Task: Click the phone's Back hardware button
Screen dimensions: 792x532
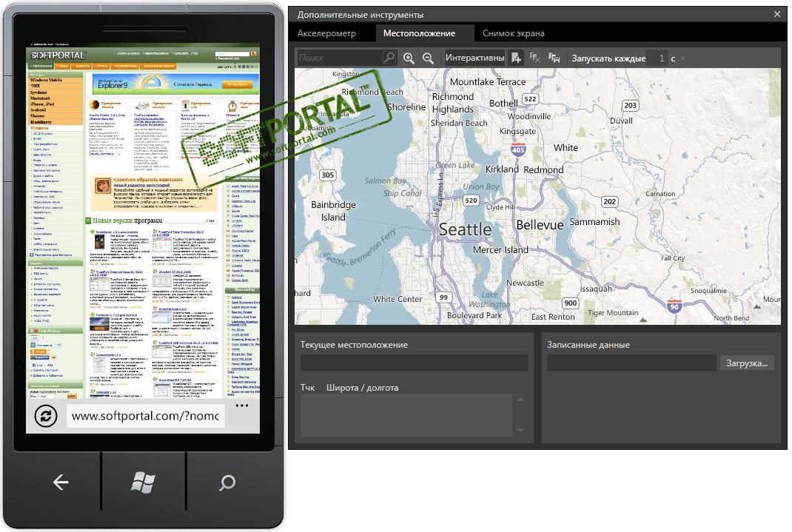Action: pyautogui.click(x=61, y=482)
